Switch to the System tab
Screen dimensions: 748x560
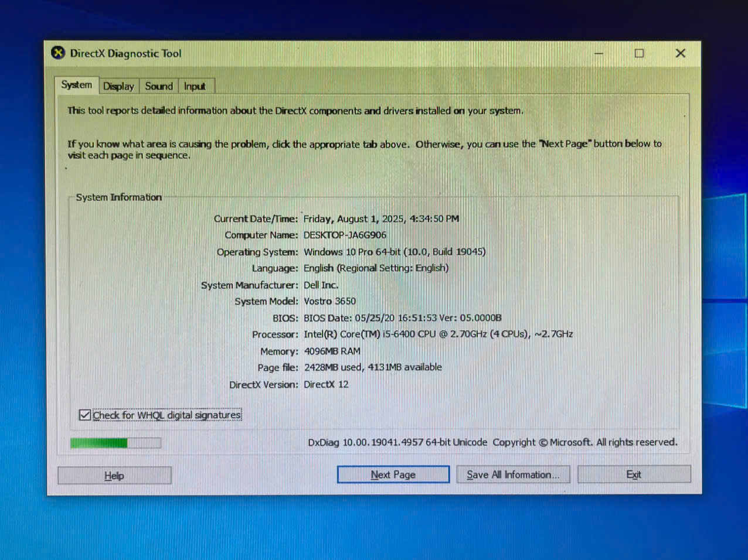(x=77, y=85)
